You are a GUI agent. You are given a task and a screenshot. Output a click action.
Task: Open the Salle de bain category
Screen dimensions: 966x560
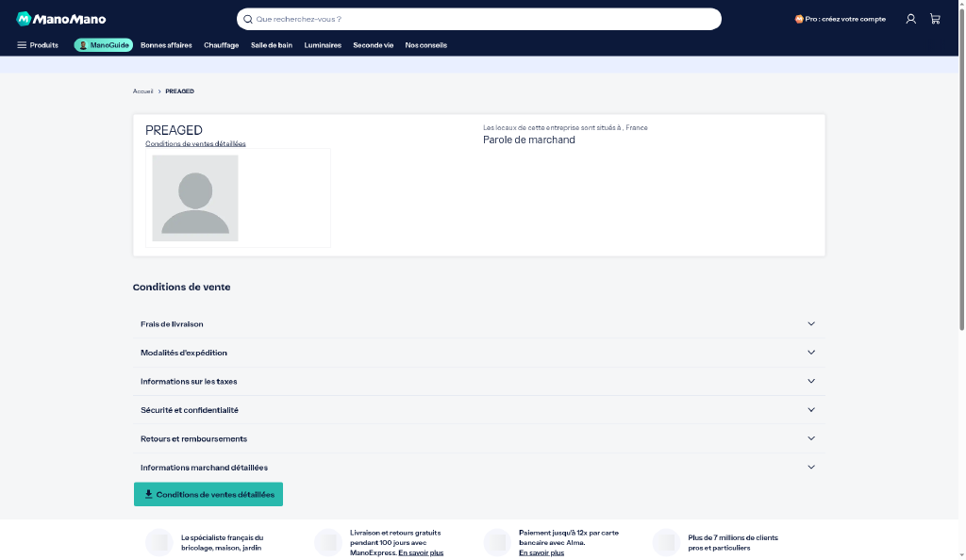[272, 45]
